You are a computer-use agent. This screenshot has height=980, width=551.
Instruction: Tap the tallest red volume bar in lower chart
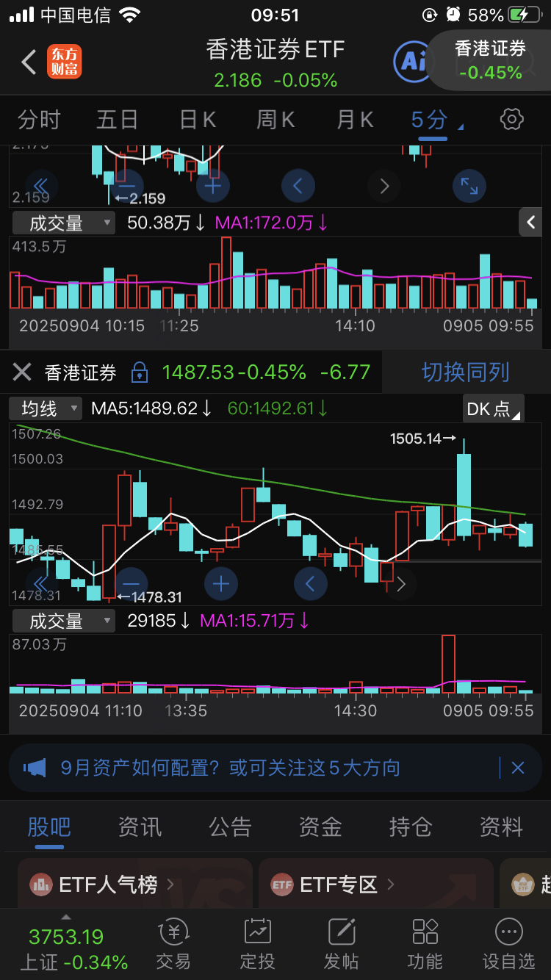[x=448, y=664]
